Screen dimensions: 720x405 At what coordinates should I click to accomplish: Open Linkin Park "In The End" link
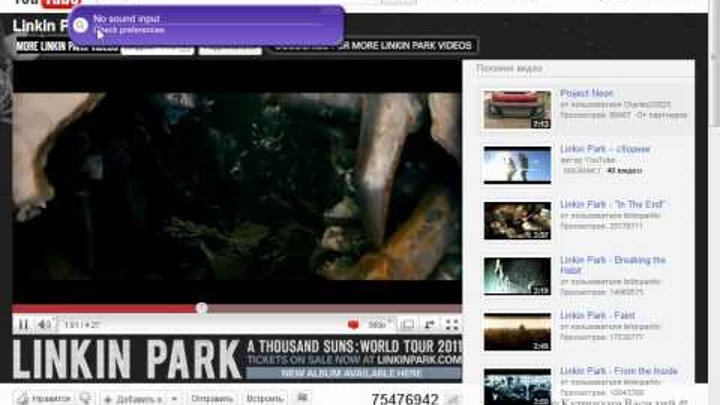coord(613,204)
